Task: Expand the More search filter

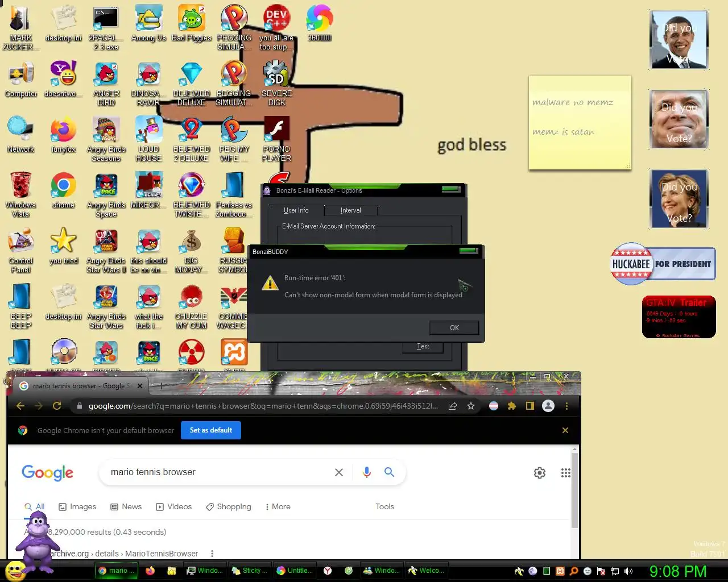Action: [x=278, y=506]
